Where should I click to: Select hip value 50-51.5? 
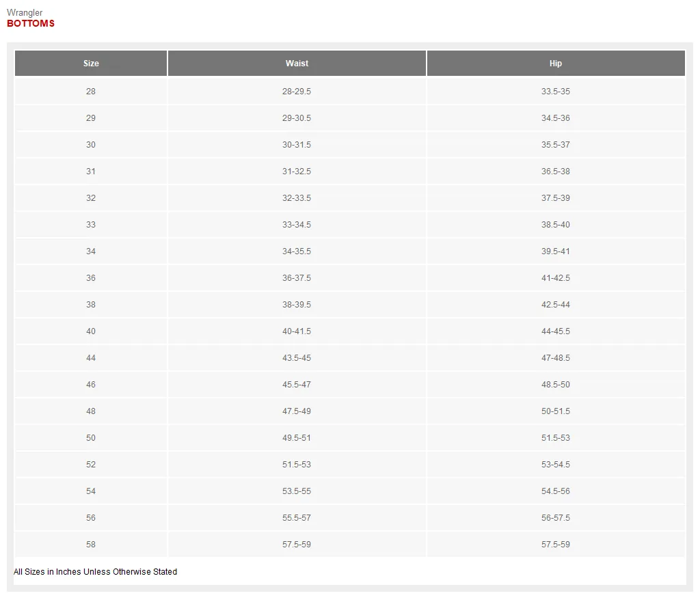(x=556, y=411)
